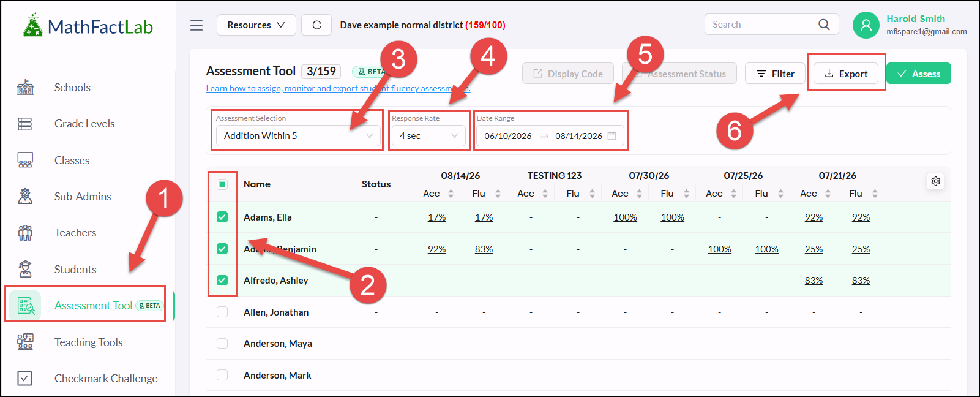Open Alfredo, Ashley 07/21/26 accuracy 83%
This screenshot has height=397, width=980.
tap(814, 281)
